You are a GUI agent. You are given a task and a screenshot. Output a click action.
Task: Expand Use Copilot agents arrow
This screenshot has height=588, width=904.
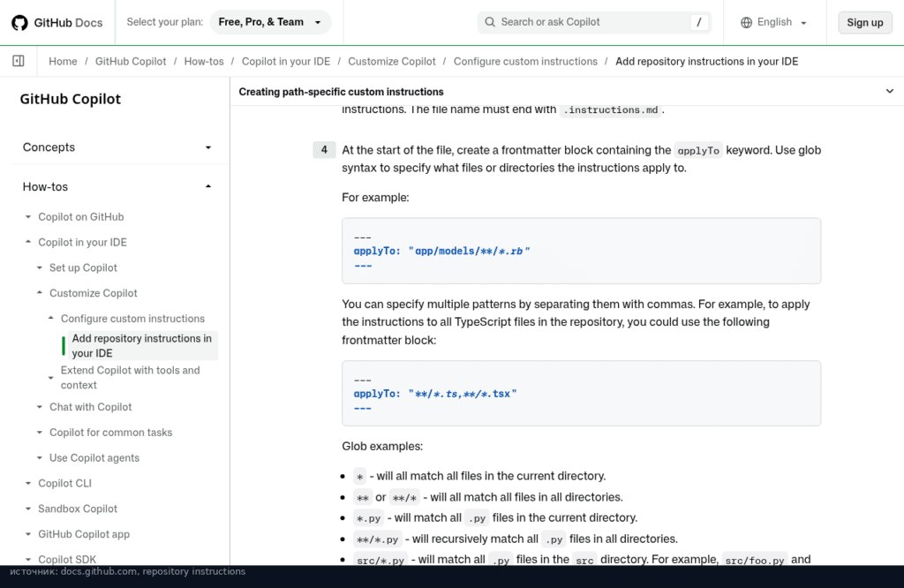click(x=39, y=457)
